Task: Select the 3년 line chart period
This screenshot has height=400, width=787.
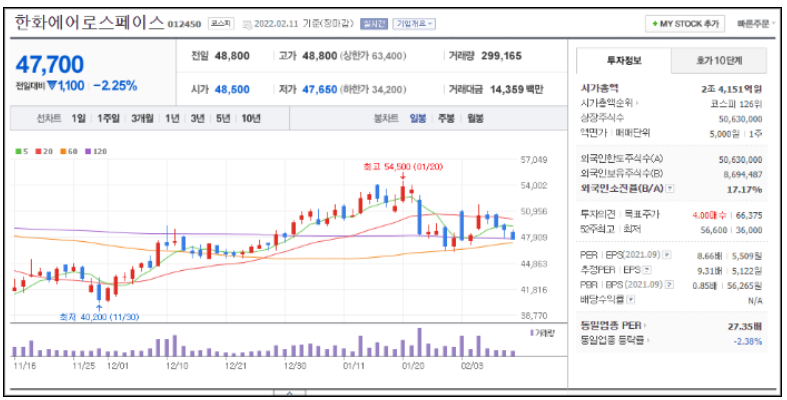Action: (x=197, y=118)
